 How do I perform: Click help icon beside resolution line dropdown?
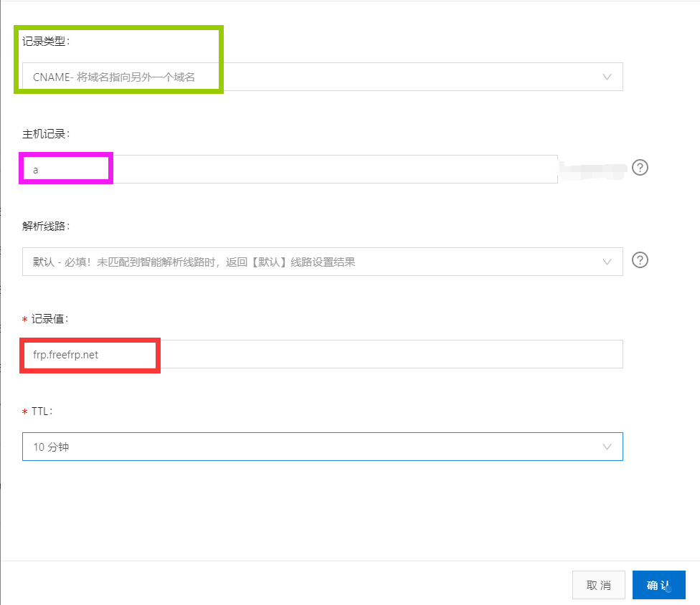[x=640, y=260]
